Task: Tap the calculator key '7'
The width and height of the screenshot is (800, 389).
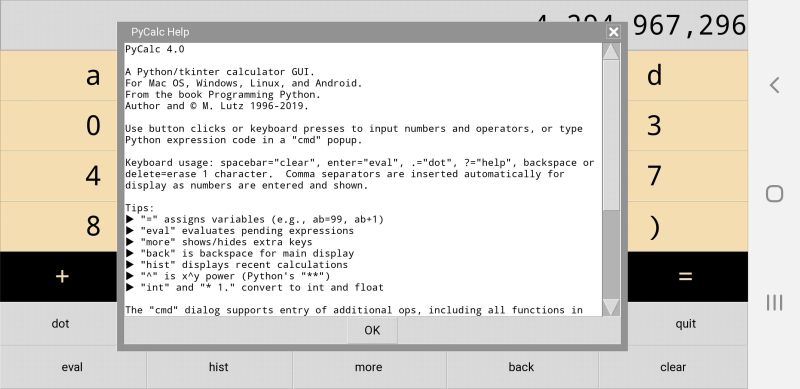Action: click(688, 176)
